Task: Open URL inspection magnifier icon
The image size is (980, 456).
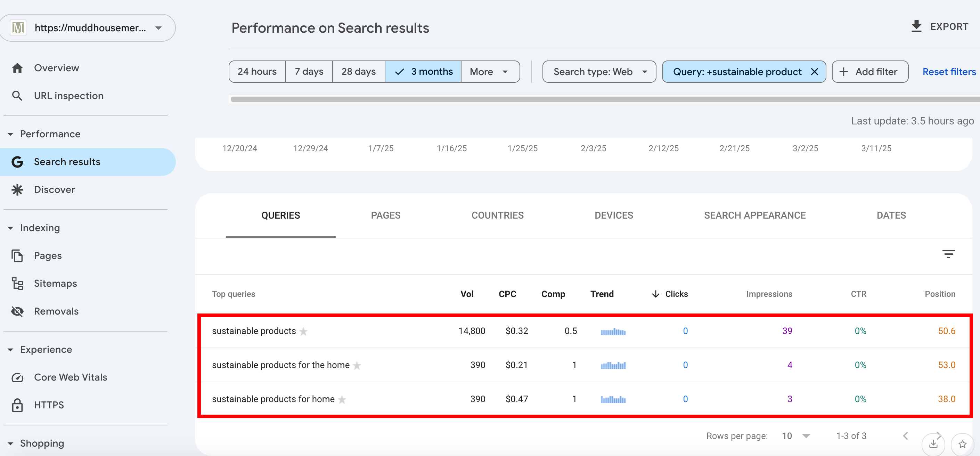Action: pyautogui.click(x=17, y=96)
